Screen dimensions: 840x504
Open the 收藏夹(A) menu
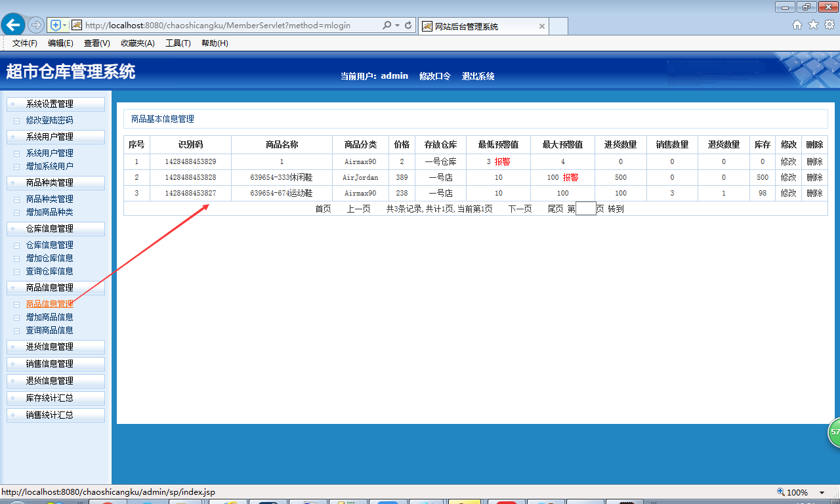coord(138,43)
